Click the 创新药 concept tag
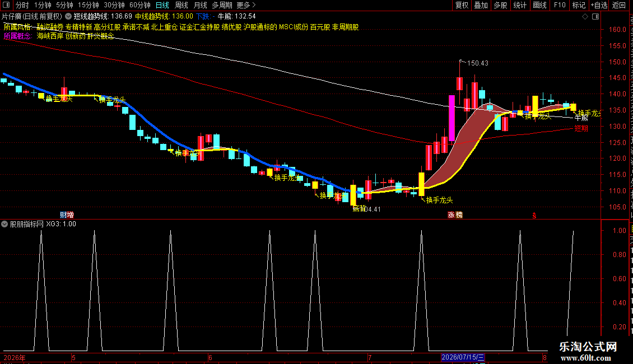The width and height of the screenshot is (633, 364). pos(76,36)
